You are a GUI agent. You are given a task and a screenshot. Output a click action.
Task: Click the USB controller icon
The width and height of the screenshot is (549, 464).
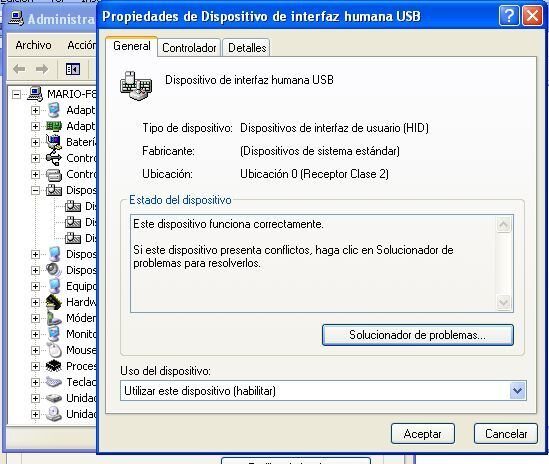[54, 158]
